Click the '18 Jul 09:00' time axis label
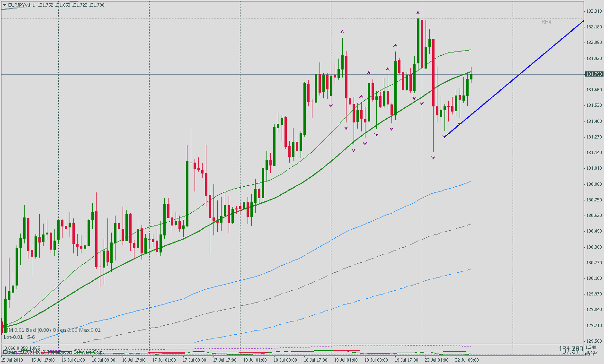Image resolution: width=604 pixels, height=364 pixels. 285,360
